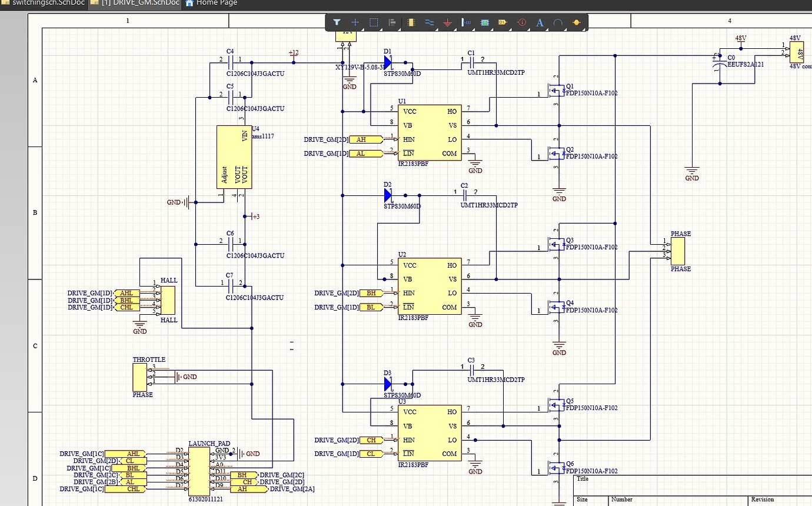
Task: Pick the Place Power Port tool
Action: (447, 22)
